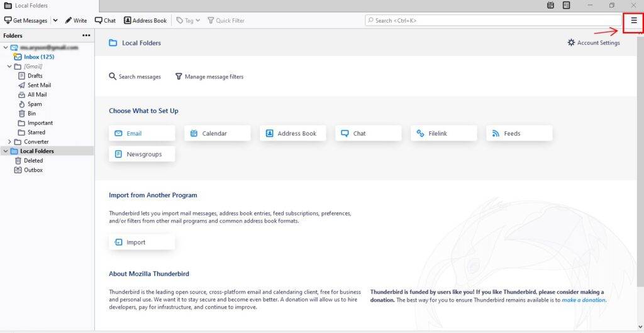644x333 pixels.
Task: Click the Local Folders header title
Action: 142,43
